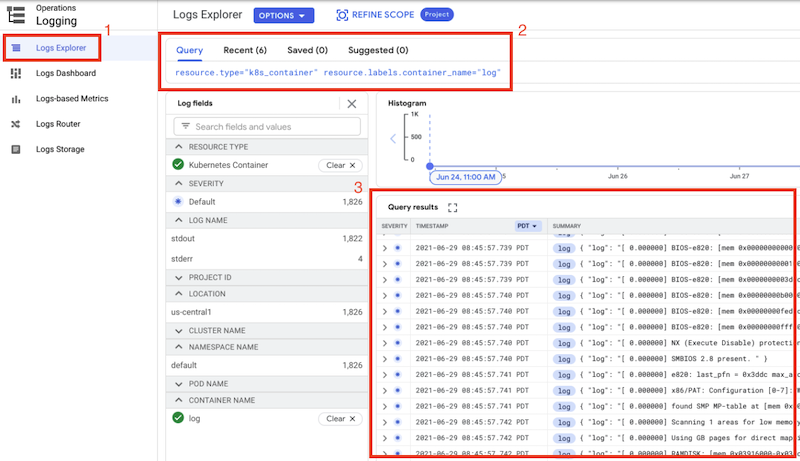This screenshot has width=800, height=461.
Task: Select the Default severity radio option
Action: 178,201
